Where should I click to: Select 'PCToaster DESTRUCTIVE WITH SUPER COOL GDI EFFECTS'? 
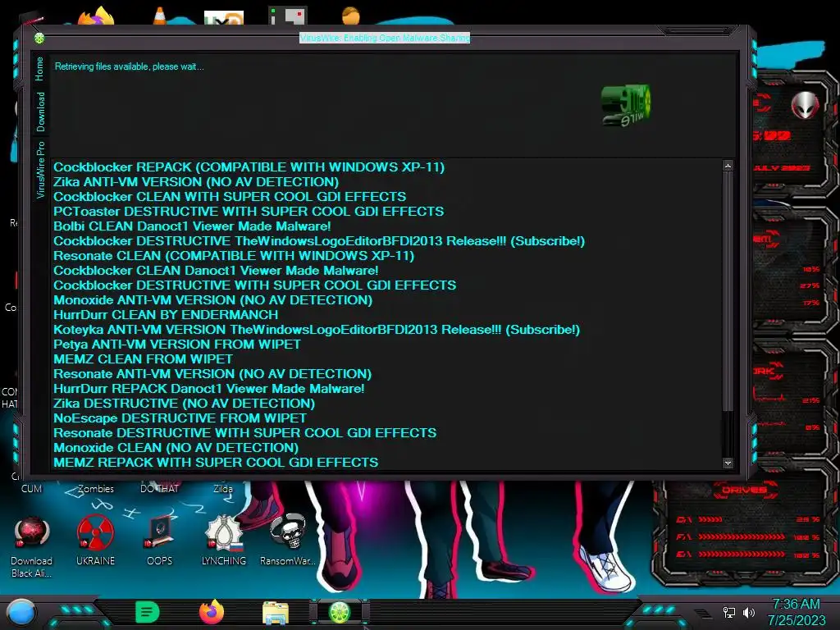click(249, 212)
